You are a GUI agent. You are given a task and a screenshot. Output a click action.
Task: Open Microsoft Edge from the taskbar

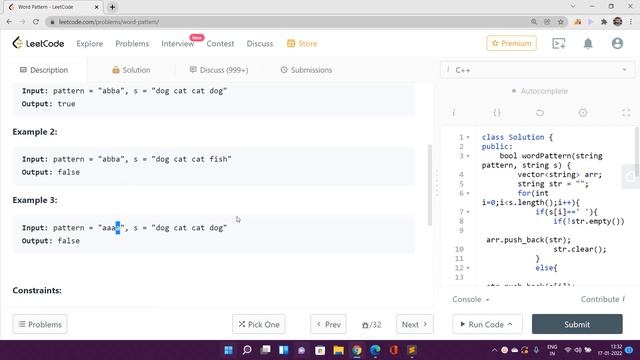coord(375,350)
